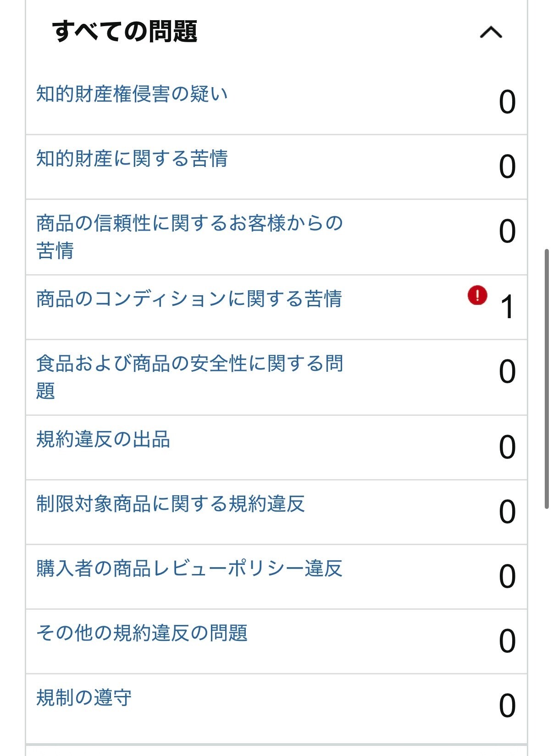Open 知的財産に関する苦情 link
The width and height of the screenshot is (553, 756).
132,159
